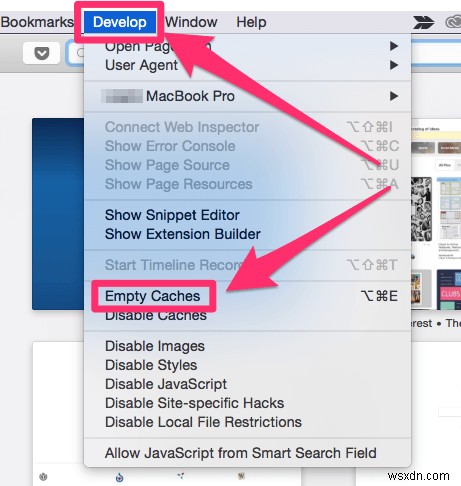
Task: Click the Pocket toolbar button
Action: click(42, 53)
